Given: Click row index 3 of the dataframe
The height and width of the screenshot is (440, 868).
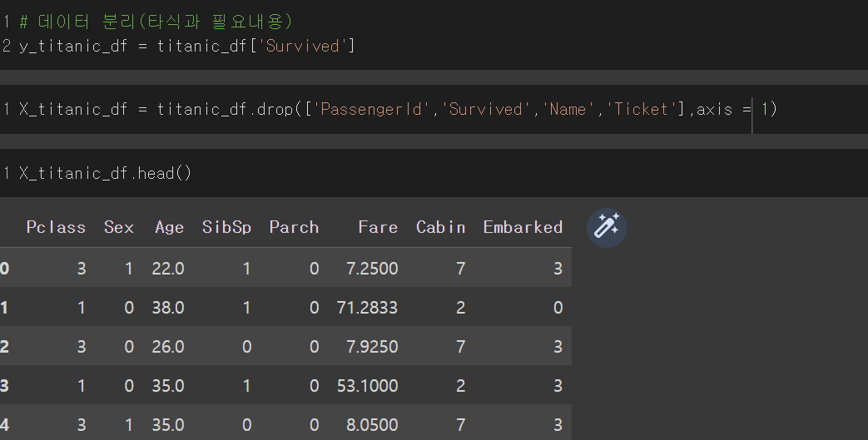Looking at the screenshot, I should (x=4, y=386).
